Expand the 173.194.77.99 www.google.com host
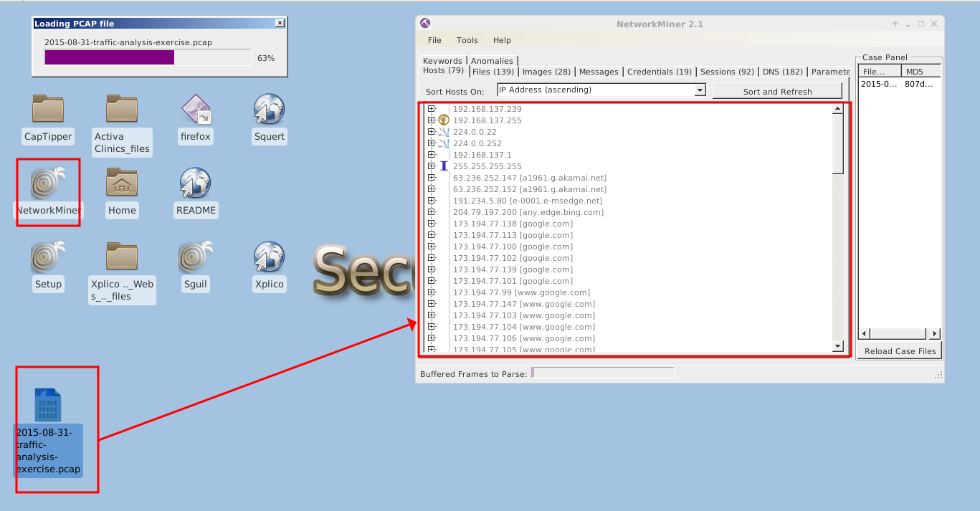This screenshot has height=511, width=980. coord(431,292)
